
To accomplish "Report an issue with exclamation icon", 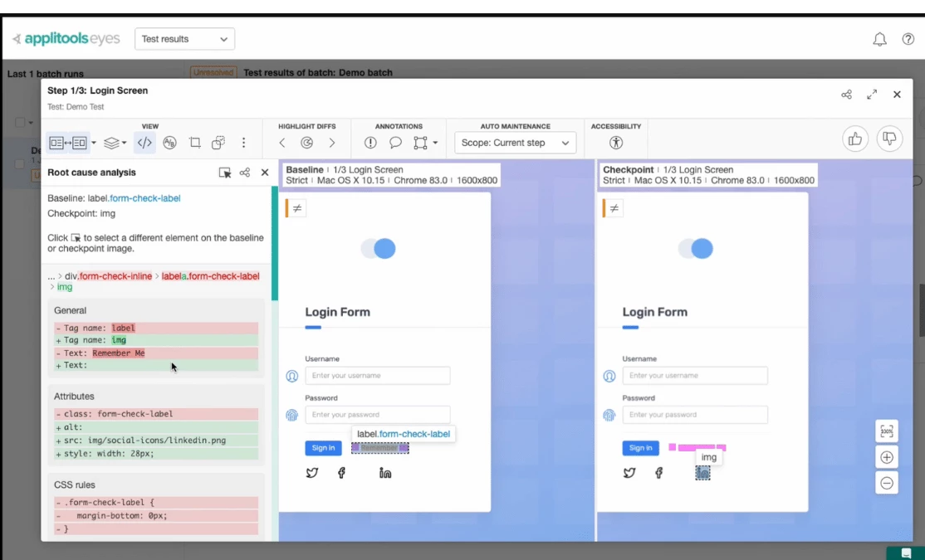I will [x=370, y=143].
